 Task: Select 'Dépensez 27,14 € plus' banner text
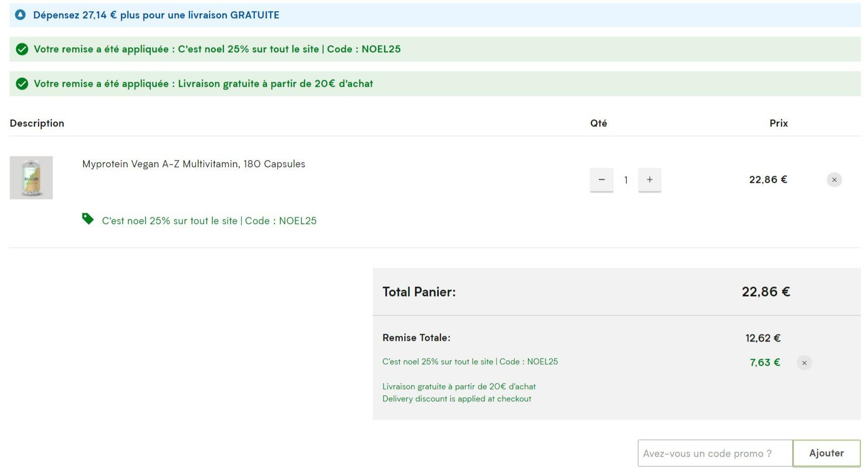tap(156, 15)
